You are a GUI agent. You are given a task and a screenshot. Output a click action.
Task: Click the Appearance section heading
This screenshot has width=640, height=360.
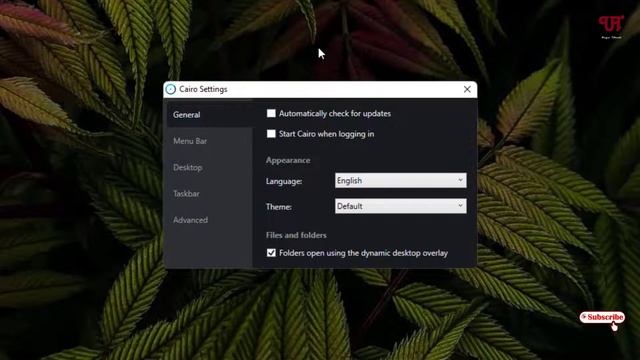(x=288, y=160)
